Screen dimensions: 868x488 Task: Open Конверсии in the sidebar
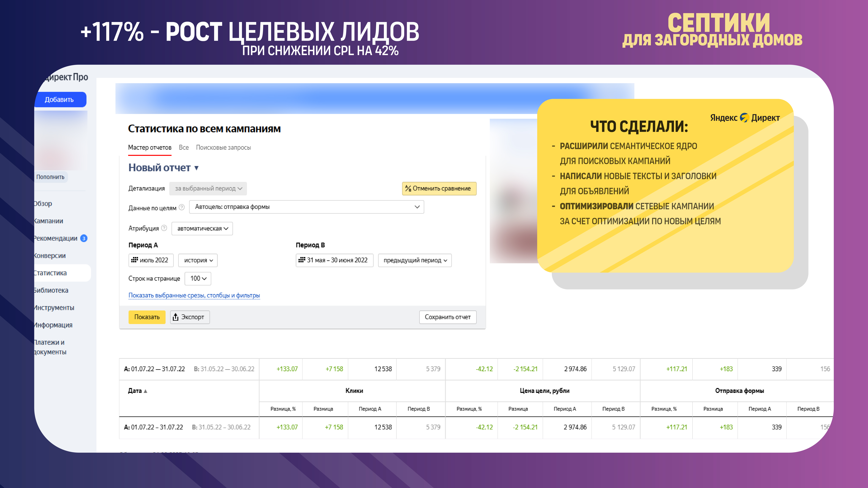tap(50, 256)
